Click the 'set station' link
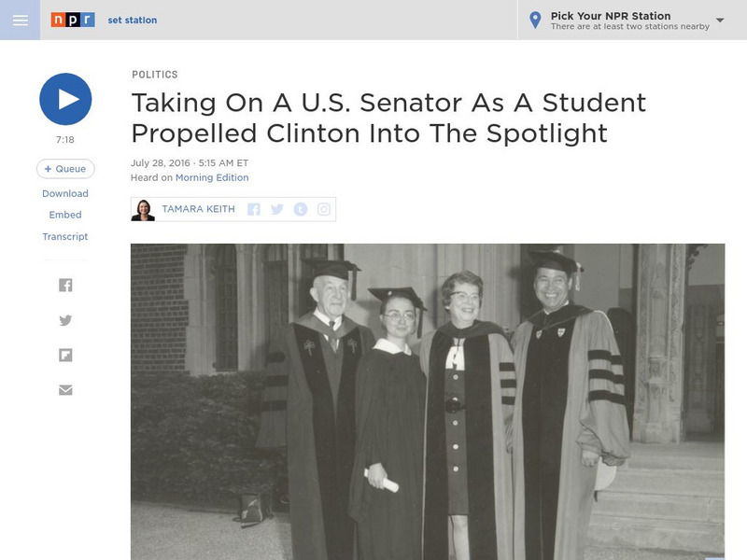The image size is (747, 560). click(x=133, y=20)
